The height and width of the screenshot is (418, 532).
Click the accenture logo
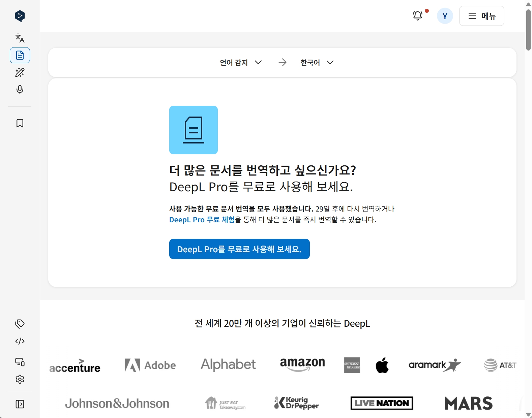pyautogui.click(x=75, y=366)
